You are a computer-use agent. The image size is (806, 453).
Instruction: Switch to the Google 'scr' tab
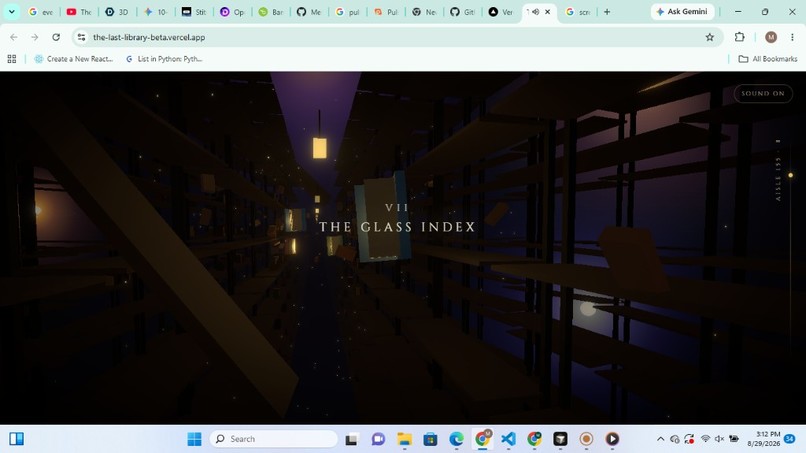coord(578,12)
